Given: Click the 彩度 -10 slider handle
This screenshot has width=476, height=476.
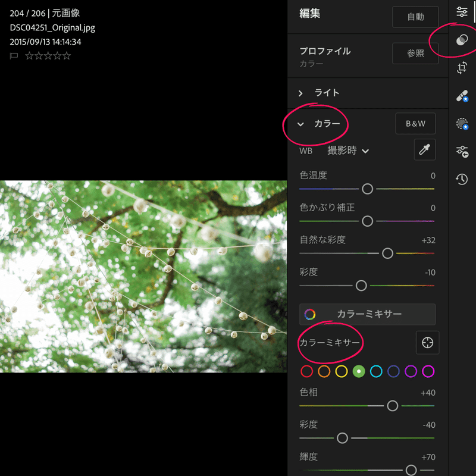Looking at the screenshot, I should pos(361,286).
